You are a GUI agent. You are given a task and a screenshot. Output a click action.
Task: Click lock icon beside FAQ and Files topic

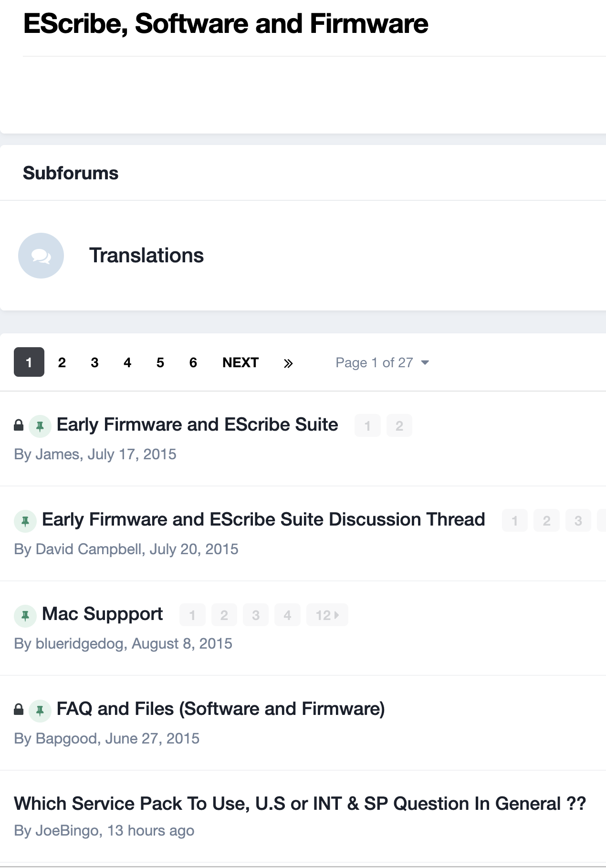19,709
